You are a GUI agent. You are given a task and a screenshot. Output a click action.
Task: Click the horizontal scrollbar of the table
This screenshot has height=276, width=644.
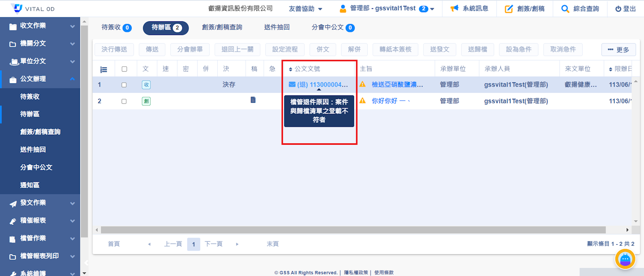(x=353, y=230)
